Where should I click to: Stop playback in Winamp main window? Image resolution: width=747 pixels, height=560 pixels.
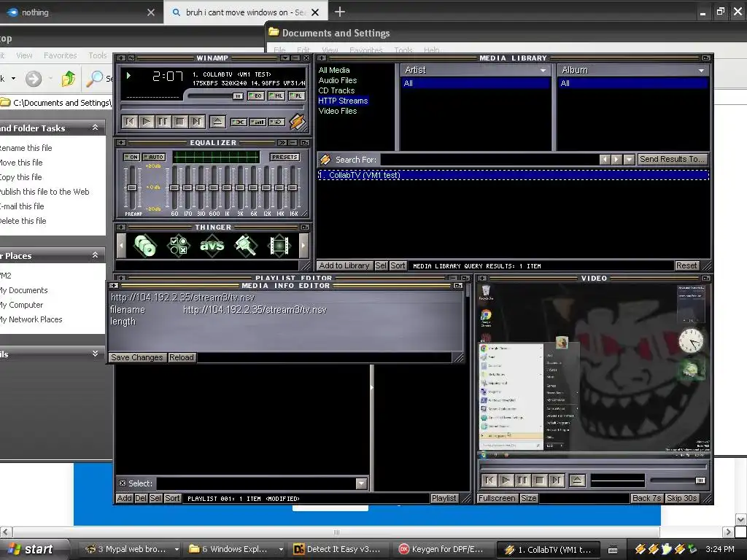pyautogui.click(x=180, y=122)
